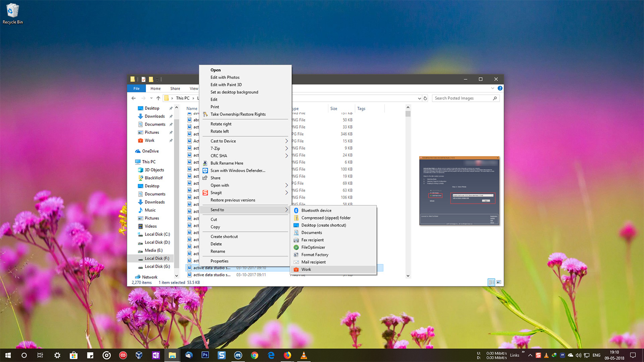Switch to the View ribbon tab
The width and height of the screenshot is (644, 362).
(194, 88)
